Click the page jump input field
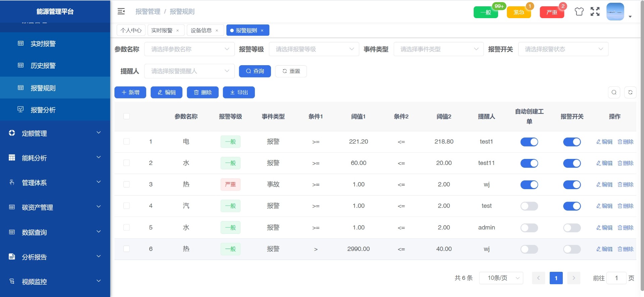The image size is (644, 297). pos(616,278)
